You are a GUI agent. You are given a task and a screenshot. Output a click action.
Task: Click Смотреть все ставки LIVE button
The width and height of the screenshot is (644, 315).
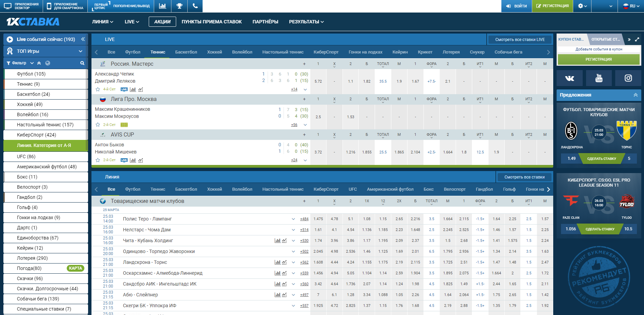tap(520, 40)
